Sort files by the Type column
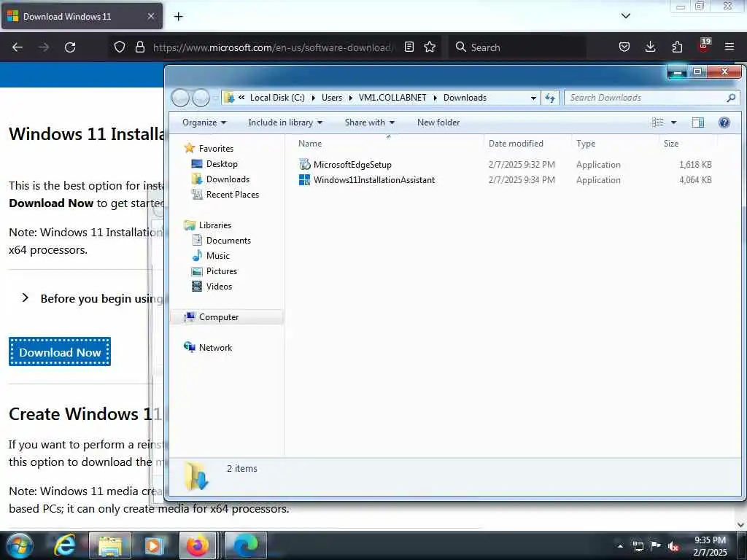 coord(615,144)
